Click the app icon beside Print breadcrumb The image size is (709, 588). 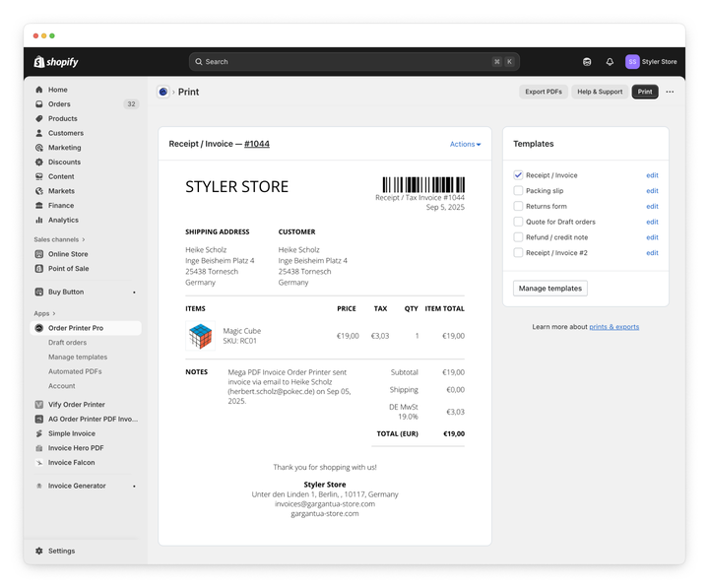click(163, 92)
